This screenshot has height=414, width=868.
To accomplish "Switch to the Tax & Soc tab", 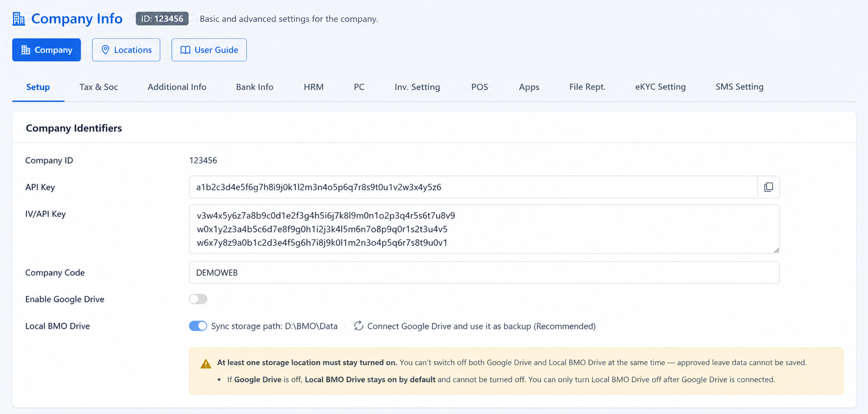I will (99, 87).
